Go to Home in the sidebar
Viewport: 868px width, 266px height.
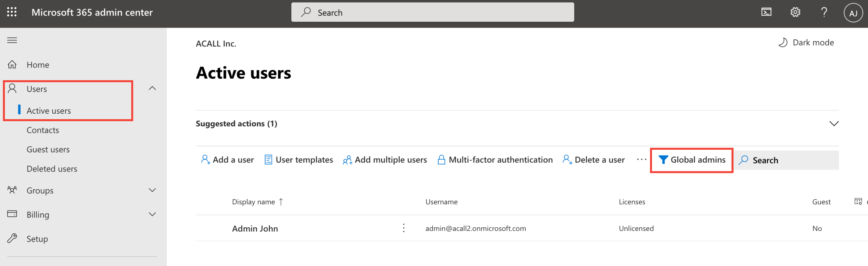click(x=38, y=65)
